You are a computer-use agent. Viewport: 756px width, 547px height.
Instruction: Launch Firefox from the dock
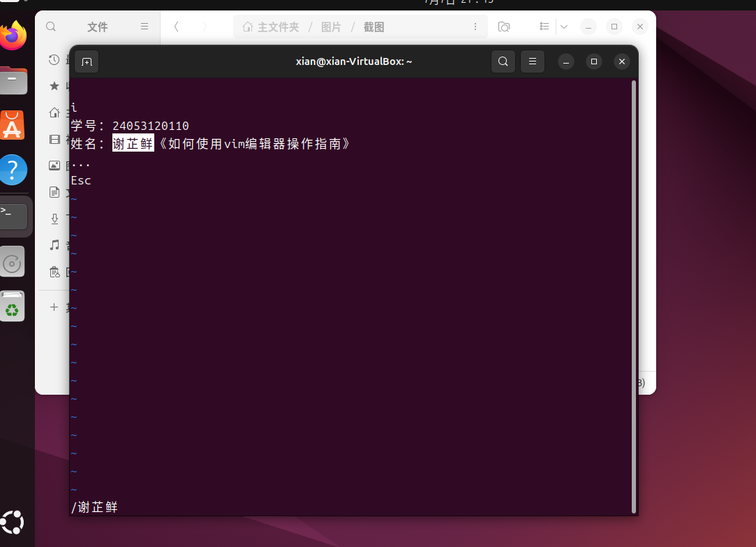point(13,35)
